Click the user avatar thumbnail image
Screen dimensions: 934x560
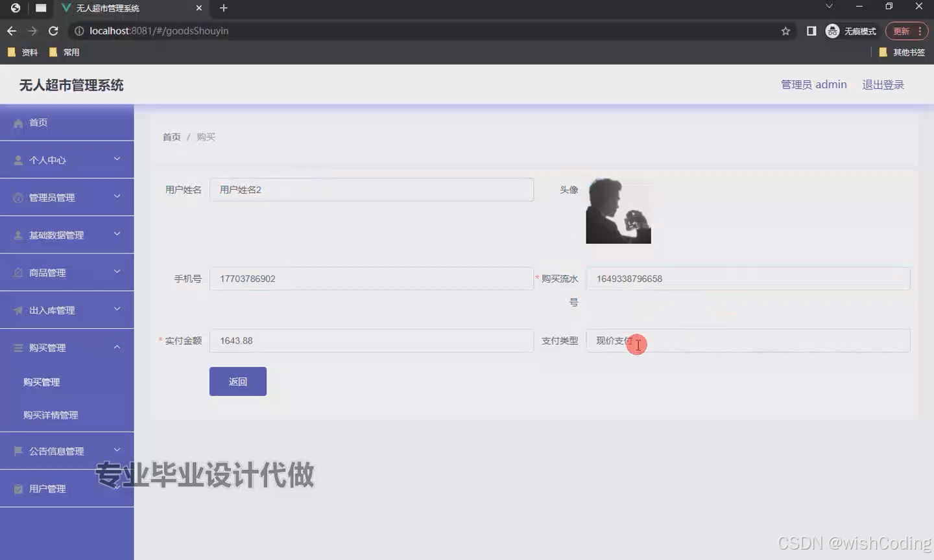[618, 211]
